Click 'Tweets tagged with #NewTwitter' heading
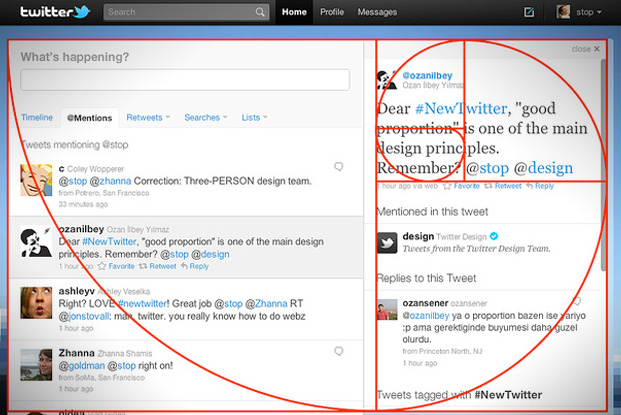The height and width of the screenshot is (415, 621). coord(459,395)
